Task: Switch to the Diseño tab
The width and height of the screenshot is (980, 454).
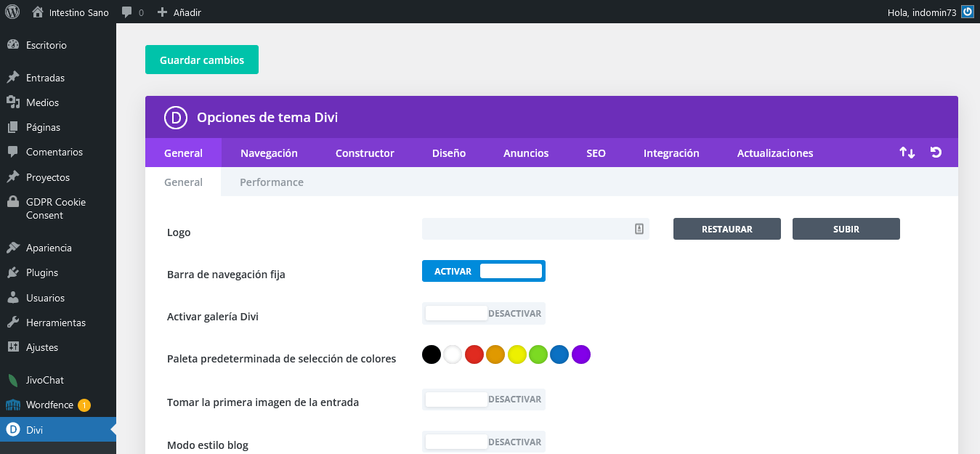Action: [449, 153]
